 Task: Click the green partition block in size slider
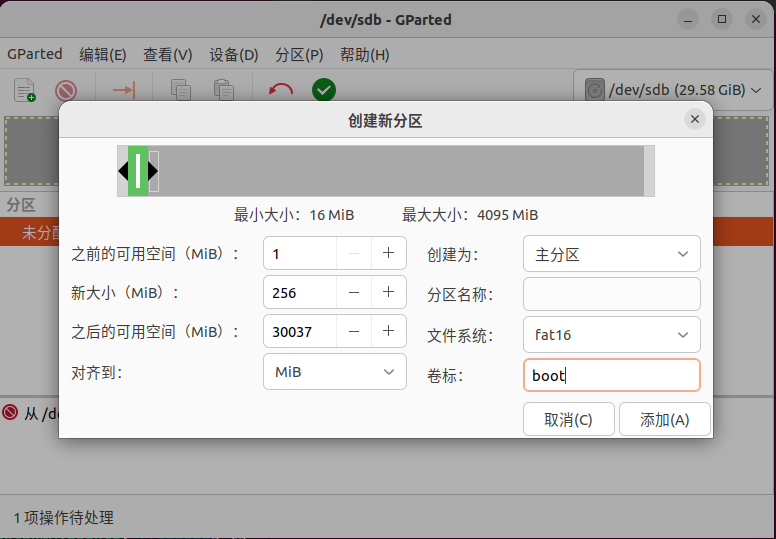(x=138, y=171)
